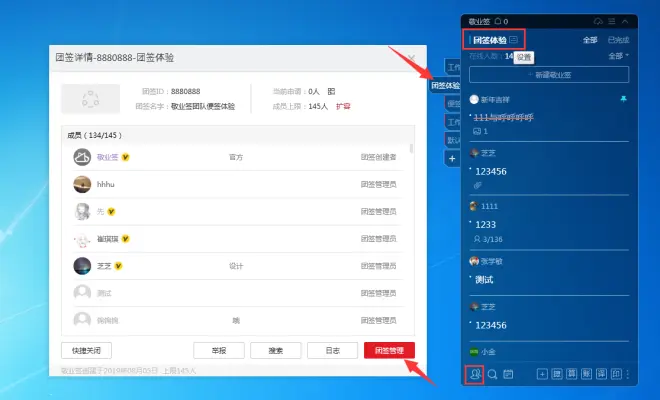
Task: Click the 快捷关闭 button
Action: pos(86,350)
